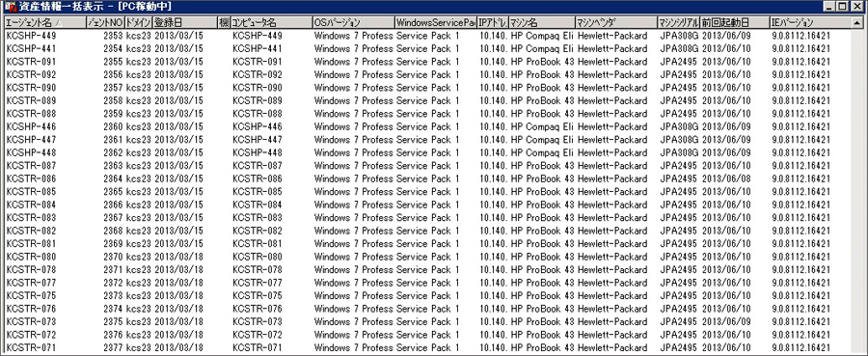Sort by the 前回起動日 column header
This screenshot has height=356, width=868.
tap(735, 23)
